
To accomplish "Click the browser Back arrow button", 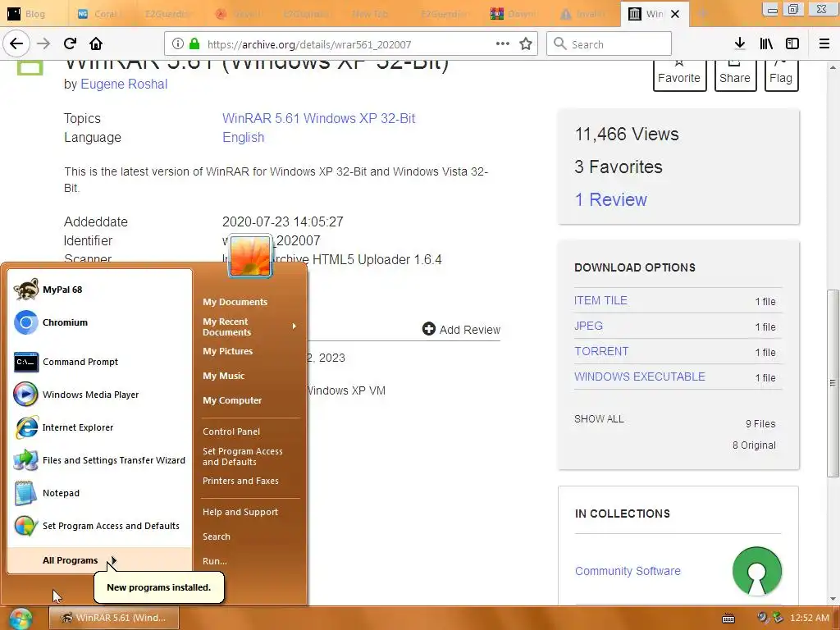I will click(16, 44).
